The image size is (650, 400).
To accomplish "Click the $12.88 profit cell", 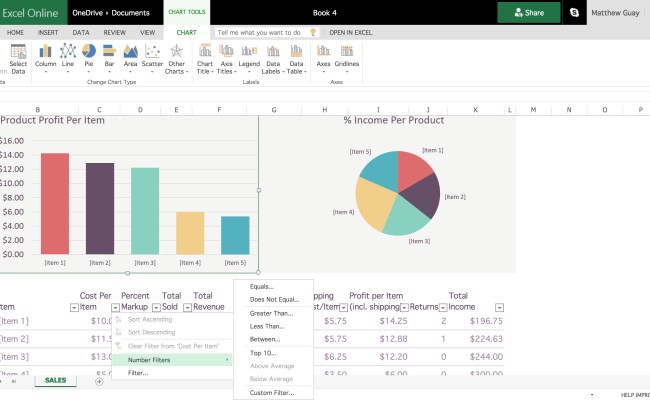I will point(393,339).
